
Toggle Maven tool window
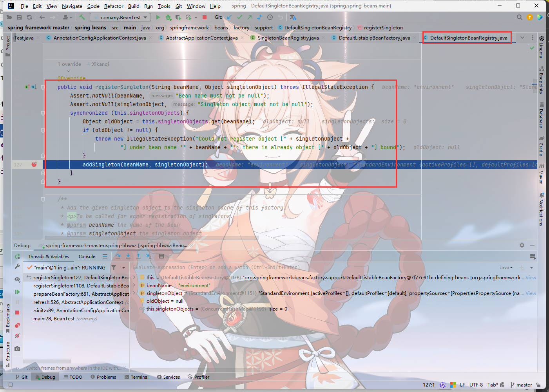pos(541,174)
